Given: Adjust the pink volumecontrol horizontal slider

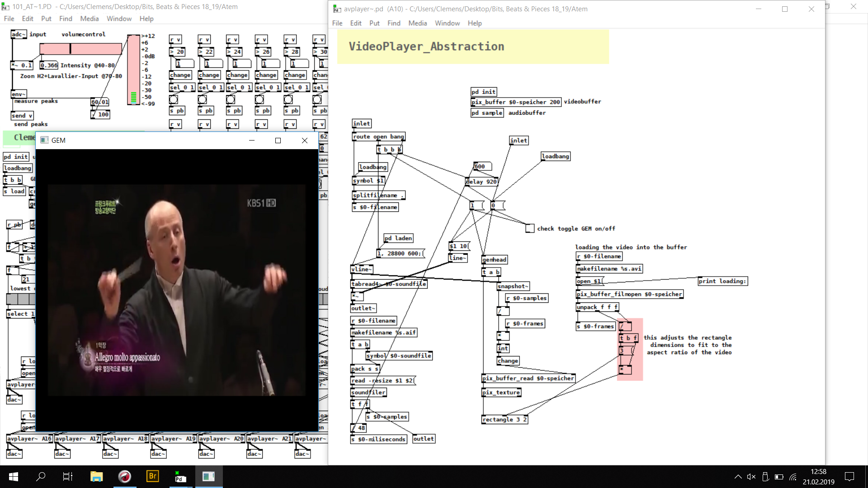Looking at the screenshot, I should [81, 48].
